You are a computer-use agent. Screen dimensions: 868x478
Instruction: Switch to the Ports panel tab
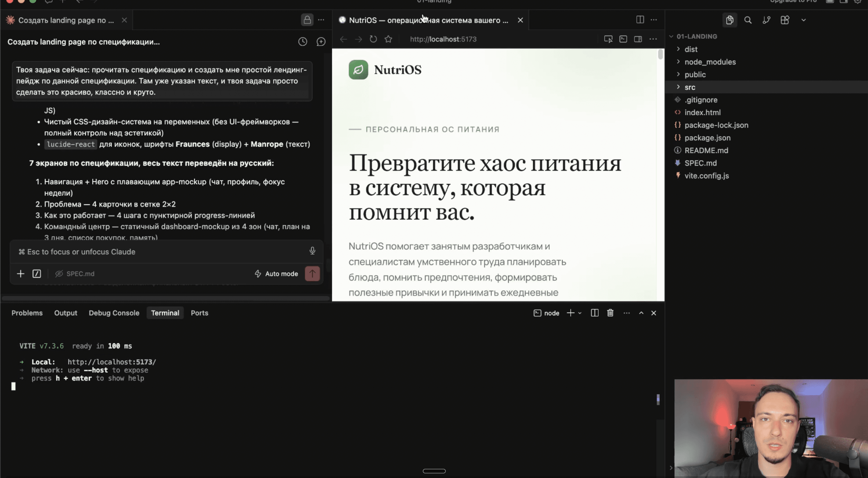(x=199, y=313)
